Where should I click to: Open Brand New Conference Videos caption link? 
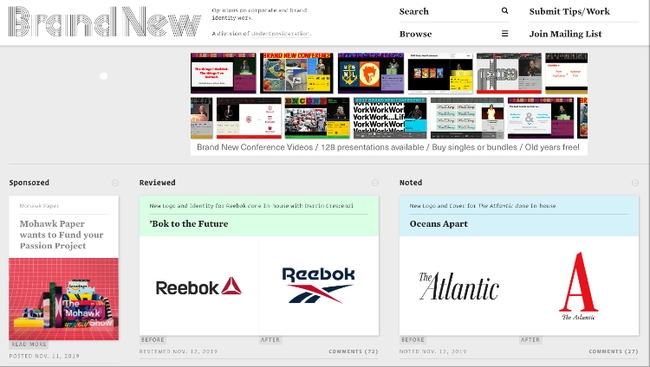tap(388, 147)
